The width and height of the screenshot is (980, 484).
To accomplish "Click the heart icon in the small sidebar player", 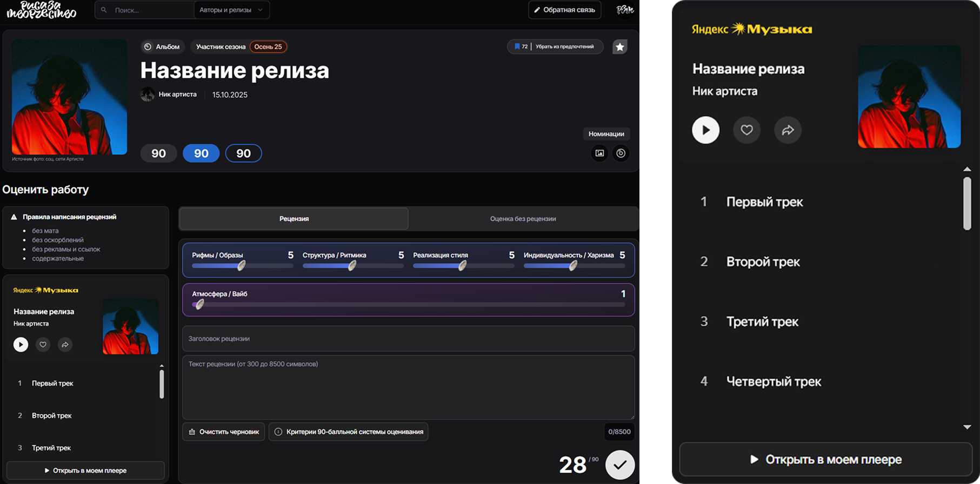I will [x=43, y=345].
